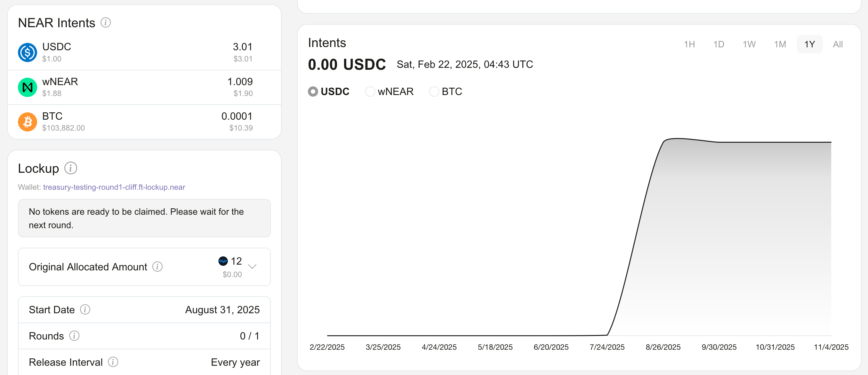Select the wNEAR radio button
Viewport: 868px width, 375px height.
[x=370, y=91]
